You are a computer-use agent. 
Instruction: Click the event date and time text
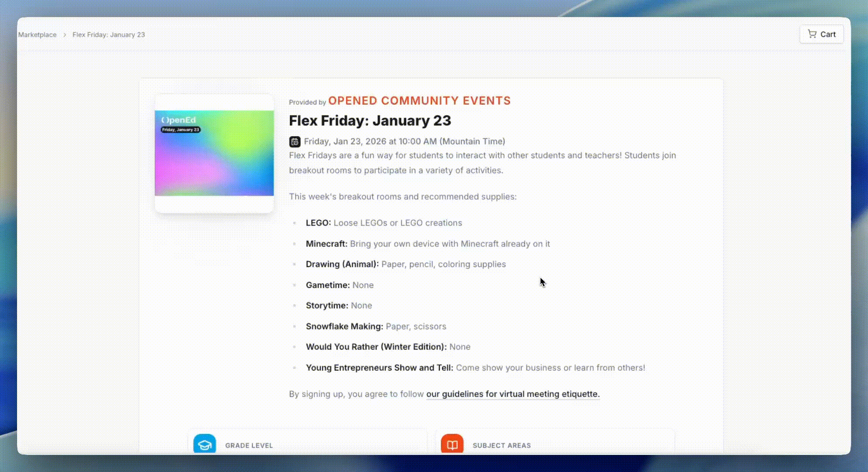(x=404, y=142)
